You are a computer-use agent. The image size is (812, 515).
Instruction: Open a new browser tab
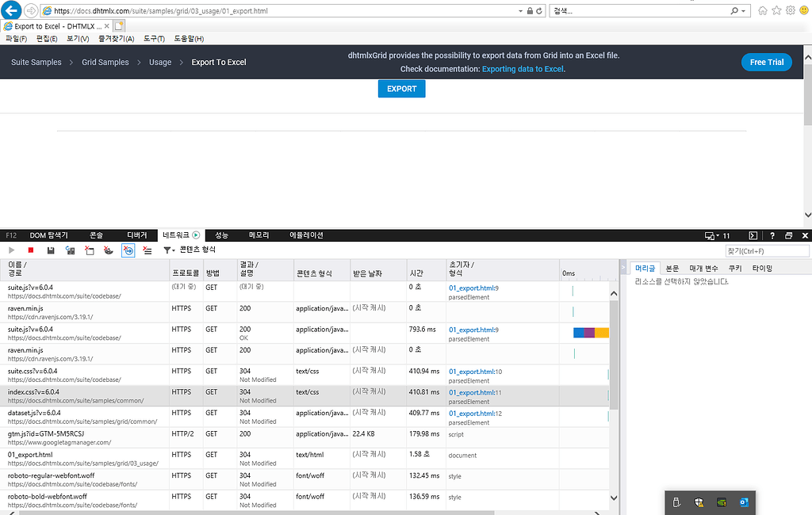[x=119, y=26]
